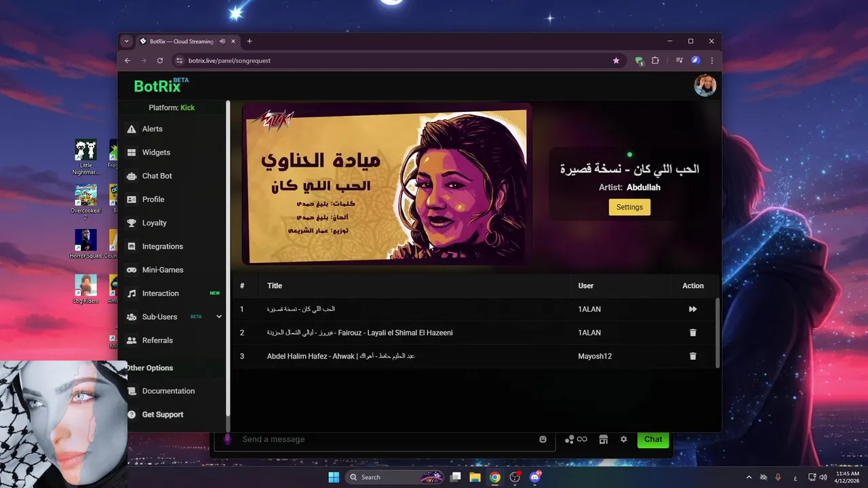868x488 pixels.
Task: Open Mini-Games via its gamepad icon
Action: pos(132,270)
